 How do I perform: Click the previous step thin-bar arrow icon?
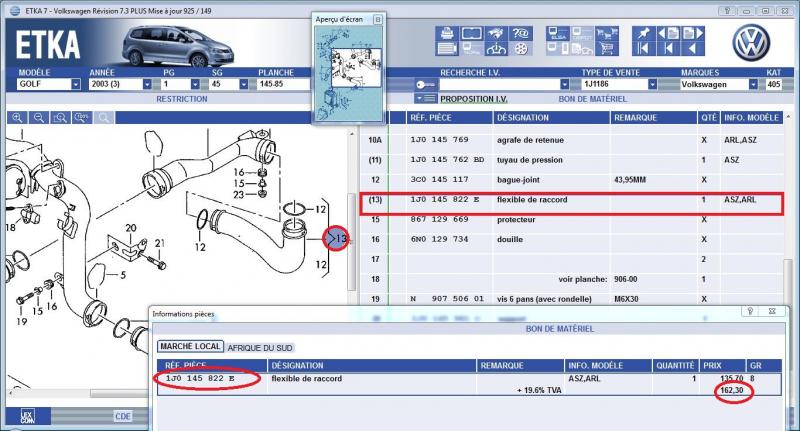tap(668, 48)
